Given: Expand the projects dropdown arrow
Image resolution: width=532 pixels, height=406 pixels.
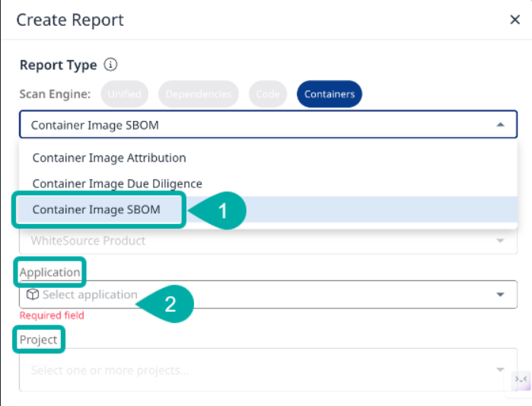Looking at the screenshot, I should click(x=500, y=370).
